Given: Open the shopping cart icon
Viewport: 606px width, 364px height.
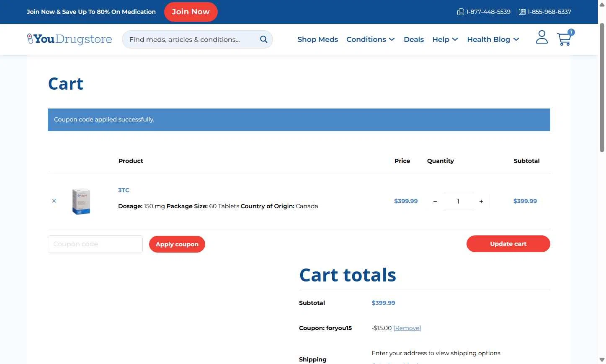Looking at the screenshot, I should pyautogui.click(x=564, y=39).
